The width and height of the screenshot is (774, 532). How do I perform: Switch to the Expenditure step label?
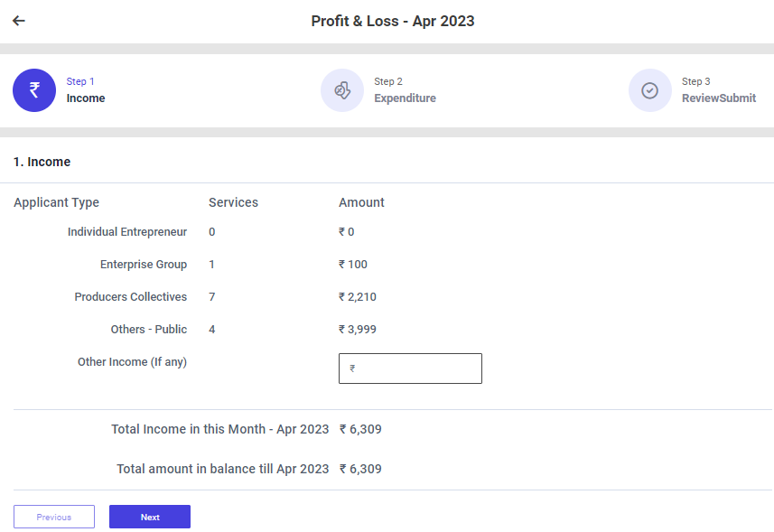(405, 98)
